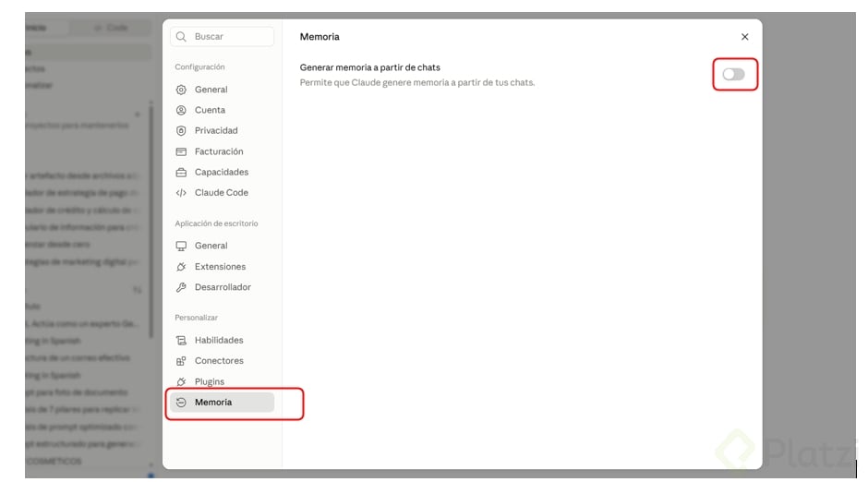
Task: Click the Plugins plug icon
Action: (181, 382)
